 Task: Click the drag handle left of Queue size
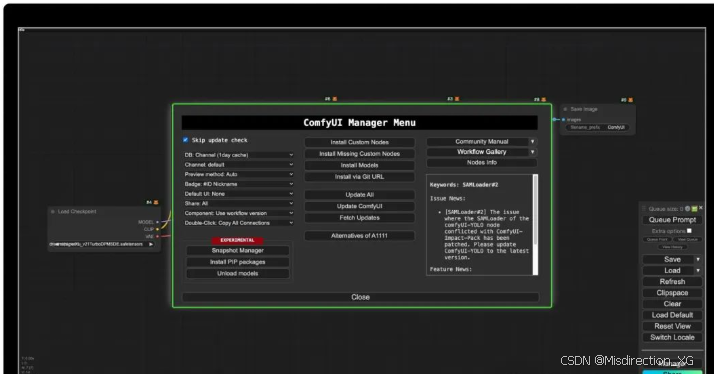click(x=644, y=209)
